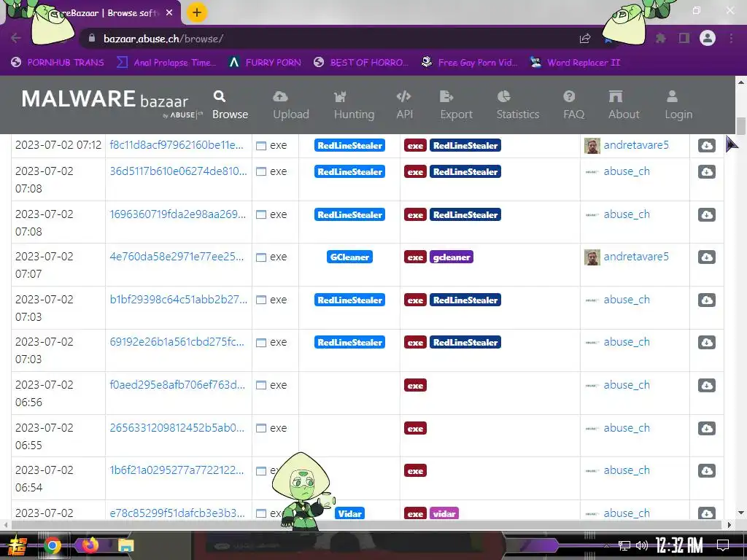Open the Chrome profile avatar

pos(708,38)
